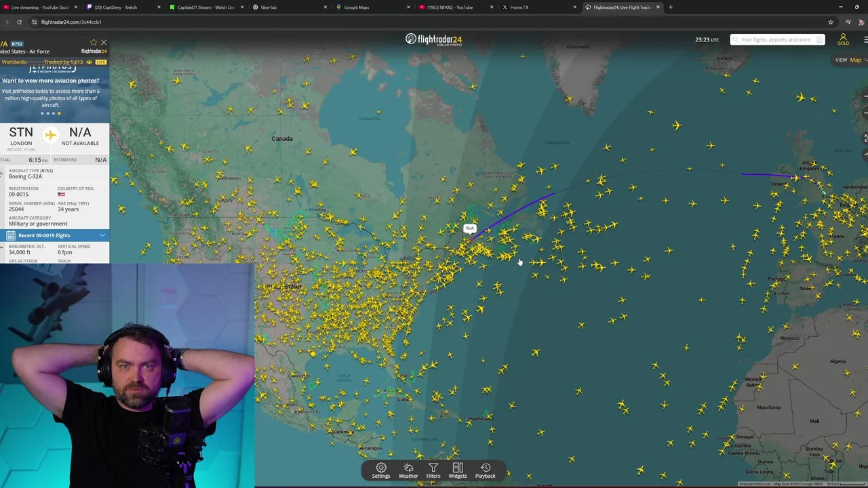This screenshot has height=488, width=868.
Task: Click Barometric altitude 34,000 ft value
Action: pyautogui.click(x=20, y=252)
